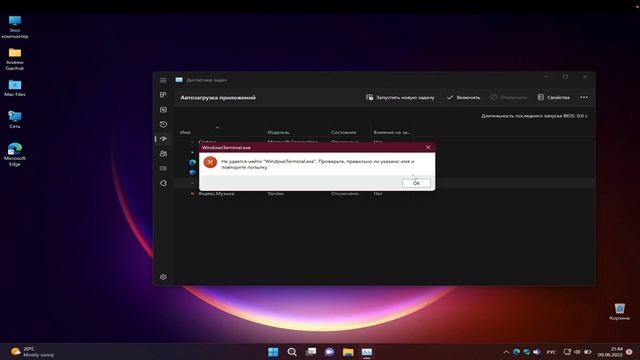The height and width of the screenshot is (360, 640).
Task: Open the Chat app on taskbar
Action: click(329, 352)
